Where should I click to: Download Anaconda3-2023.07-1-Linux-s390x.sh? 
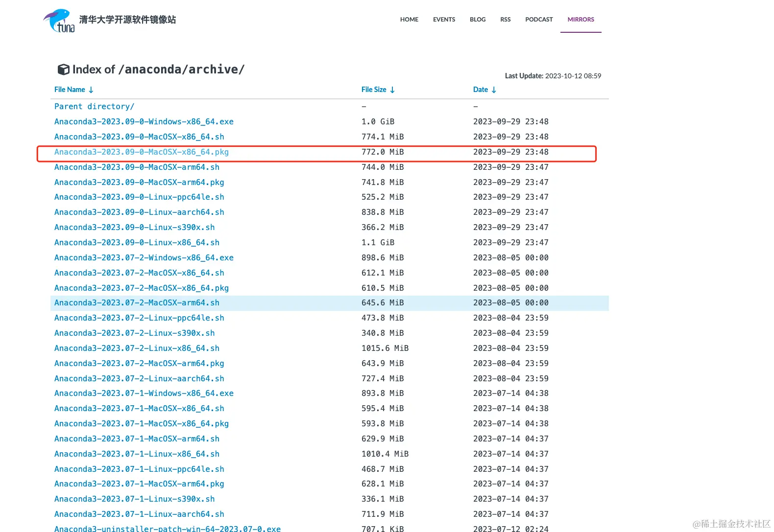(134, 499)
